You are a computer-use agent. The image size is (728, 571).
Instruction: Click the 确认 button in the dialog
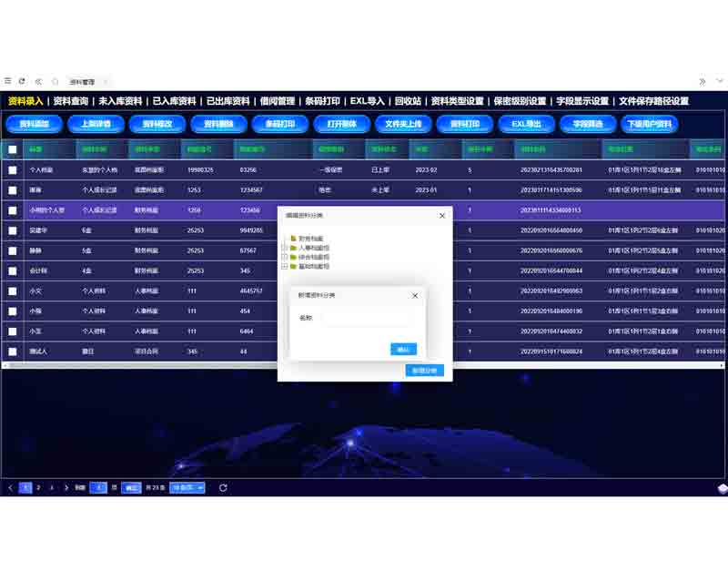(x=403, y=349)
